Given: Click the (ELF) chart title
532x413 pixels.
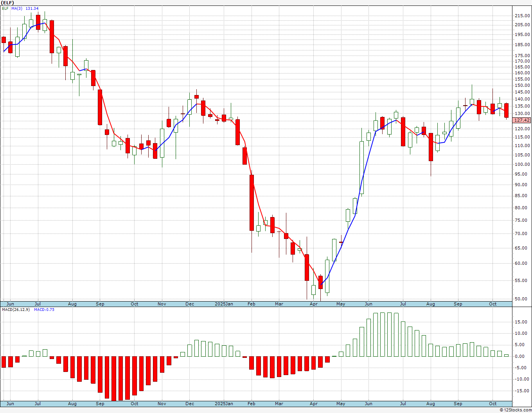Looking at the screenshot, I should (8, 3).
